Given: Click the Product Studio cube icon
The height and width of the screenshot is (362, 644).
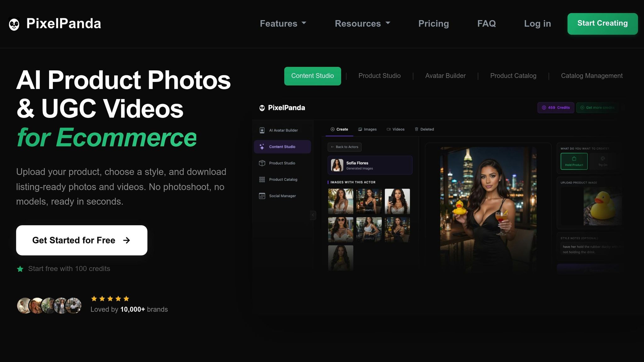Looking at the screenshot, I should pos(262,163).
